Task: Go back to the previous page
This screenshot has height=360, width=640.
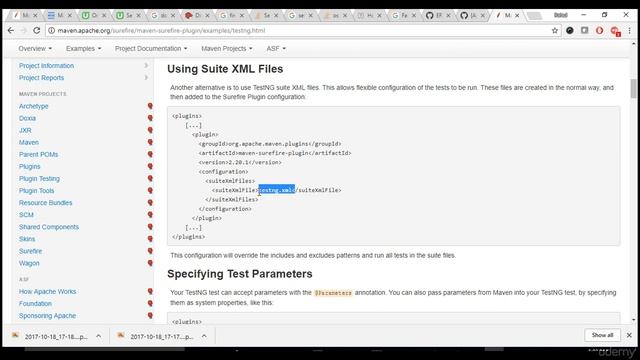Action: pos(11,30)
